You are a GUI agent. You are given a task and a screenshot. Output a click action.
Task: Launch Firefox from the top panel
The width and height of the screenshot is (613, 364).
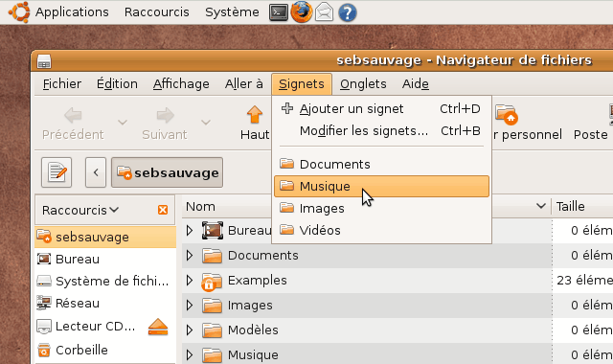302,12
